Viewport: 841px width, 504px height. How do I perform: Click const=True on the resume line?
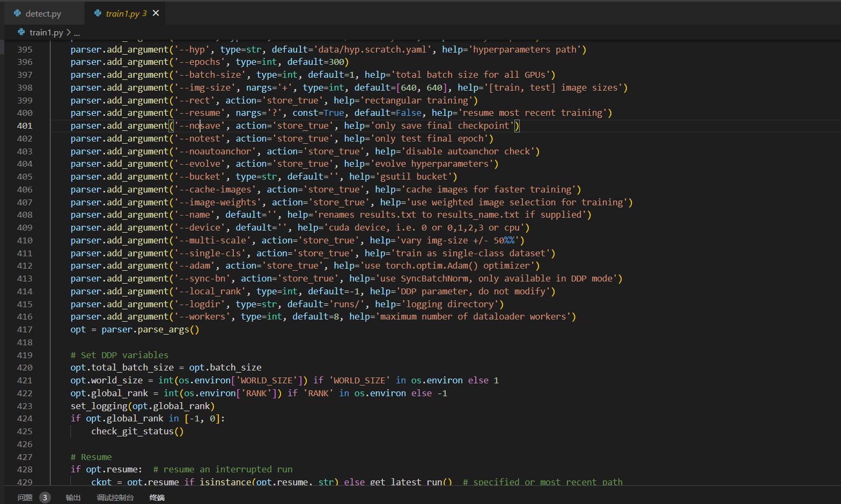point(318,113)
